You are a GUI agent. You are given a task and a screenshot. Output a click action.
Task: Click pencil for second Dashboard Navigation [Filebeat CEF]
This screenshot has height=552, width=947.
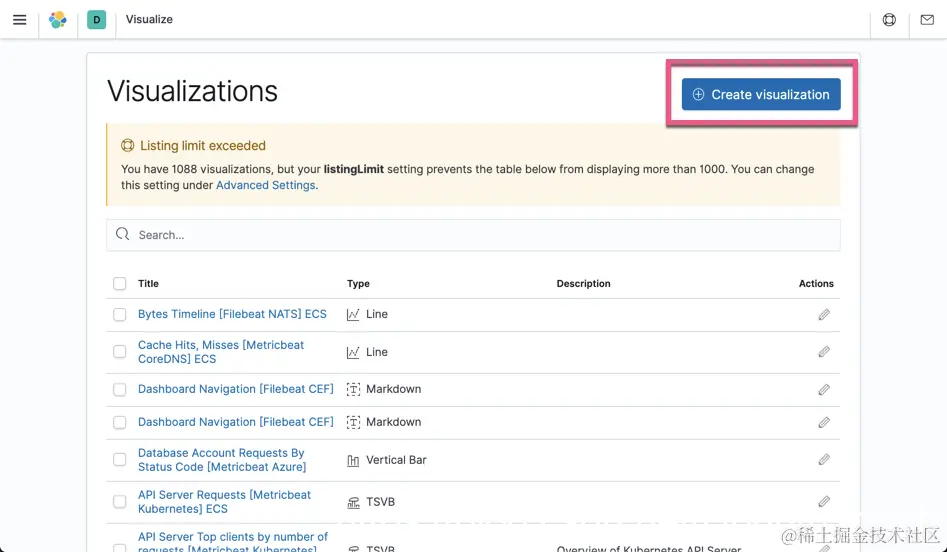(x=824, y=422)
